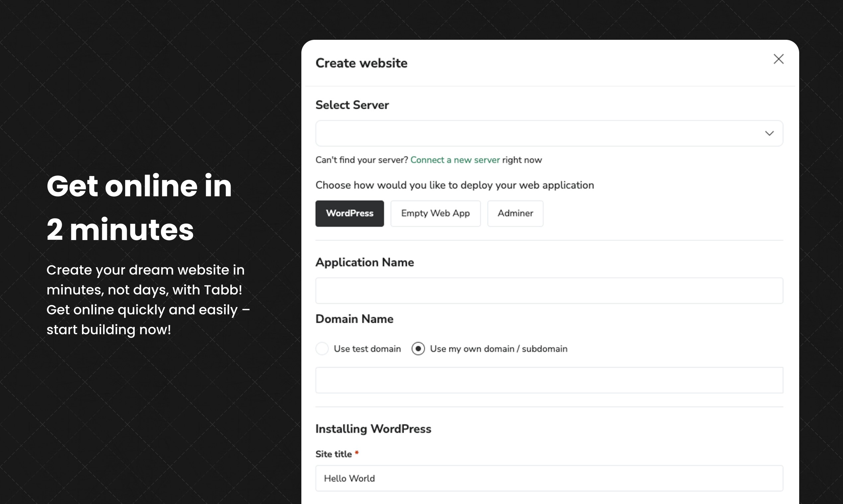Select the Use test domain radio button
The height and width of the screenshot is (504, 843).
point(322,348)
